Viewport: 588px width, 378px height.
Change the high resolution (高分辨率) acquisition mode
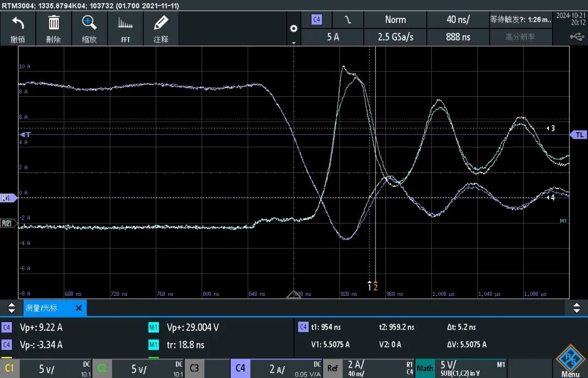pos(520,37)
